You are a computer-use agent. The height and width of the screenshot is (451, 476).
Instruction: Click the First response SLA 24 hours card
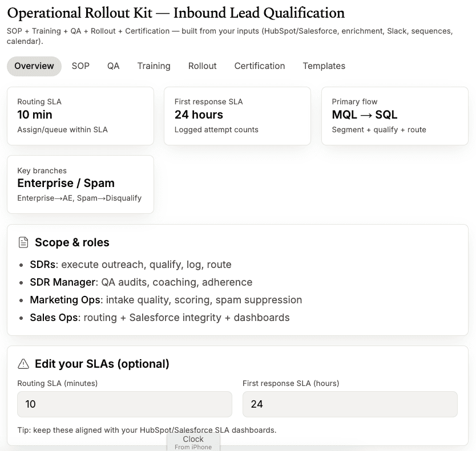(237, 116)
